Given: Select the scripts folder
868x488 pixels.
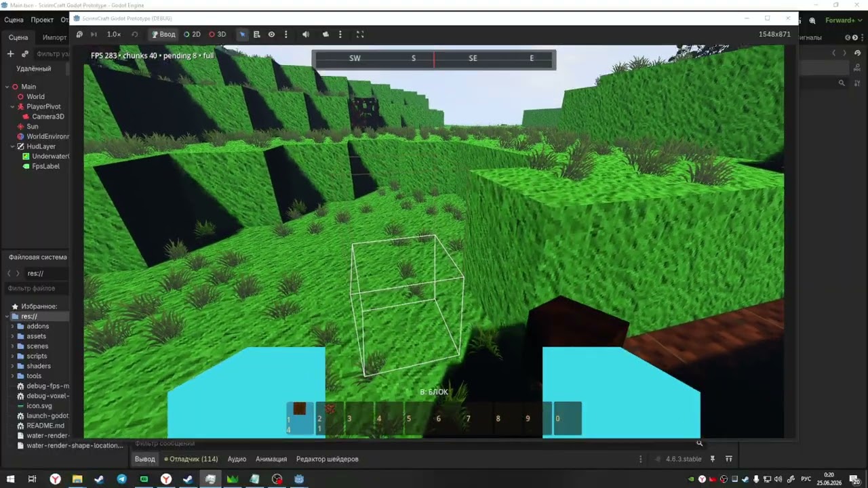Looking at the screenshot, I should click(x=37, y=356).
